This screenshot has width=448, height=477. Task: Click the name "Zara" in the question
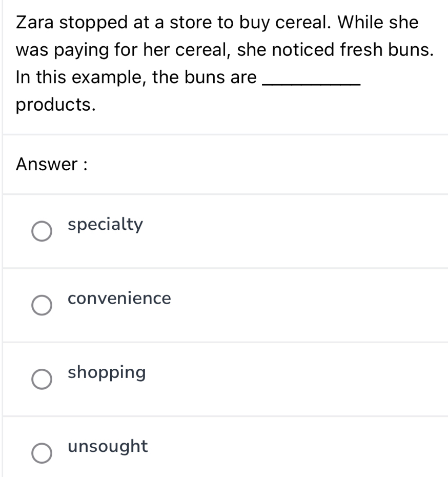tap(36, 23)
